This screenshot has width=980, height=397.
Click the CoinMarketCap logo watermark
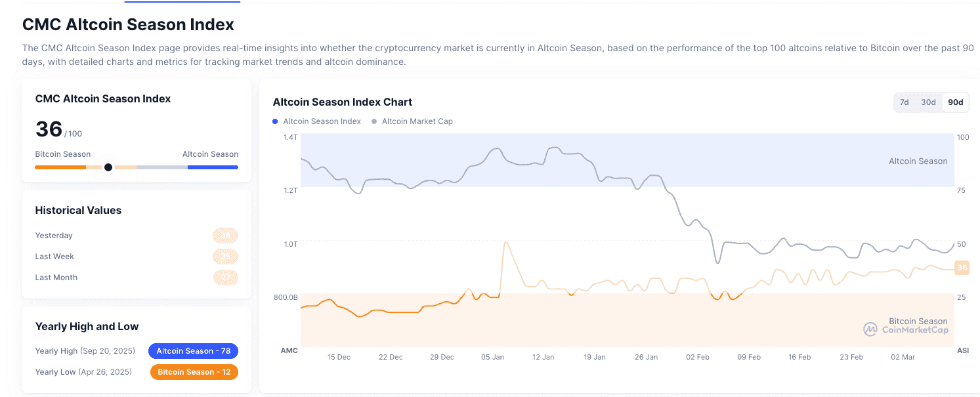tap(906, 329)
